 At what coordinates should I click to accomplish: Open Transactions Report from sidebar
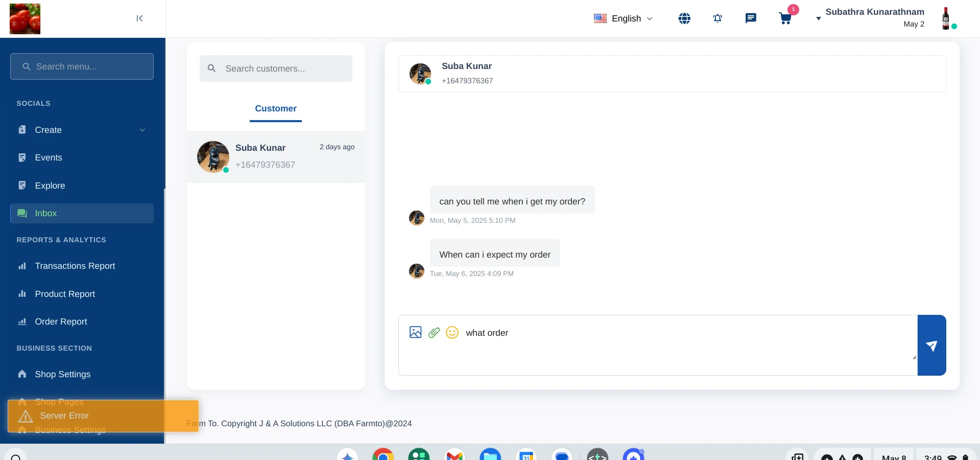[75, 266]
